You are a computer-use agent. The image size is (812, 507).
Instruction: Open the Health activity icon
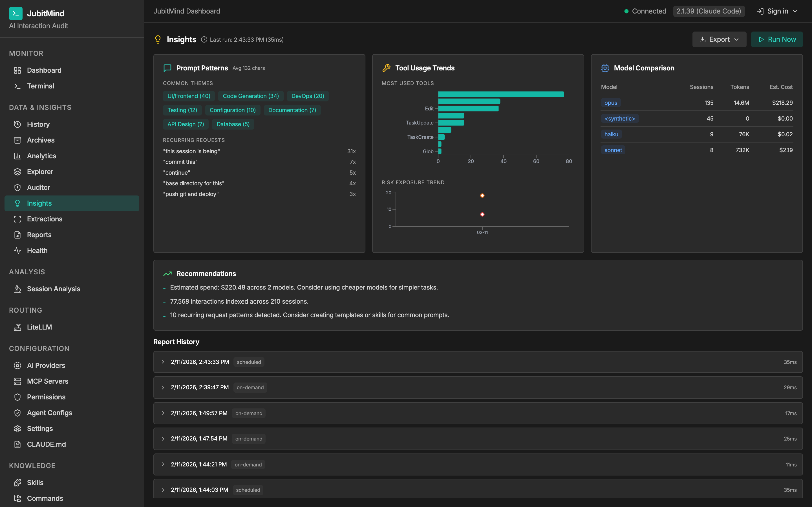click(18, 250)
